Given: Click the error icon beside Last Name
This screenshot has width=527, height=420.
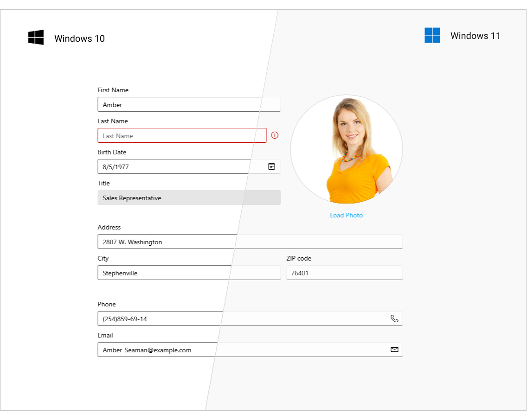Looking at the screenshot, I should pos(275,135).
